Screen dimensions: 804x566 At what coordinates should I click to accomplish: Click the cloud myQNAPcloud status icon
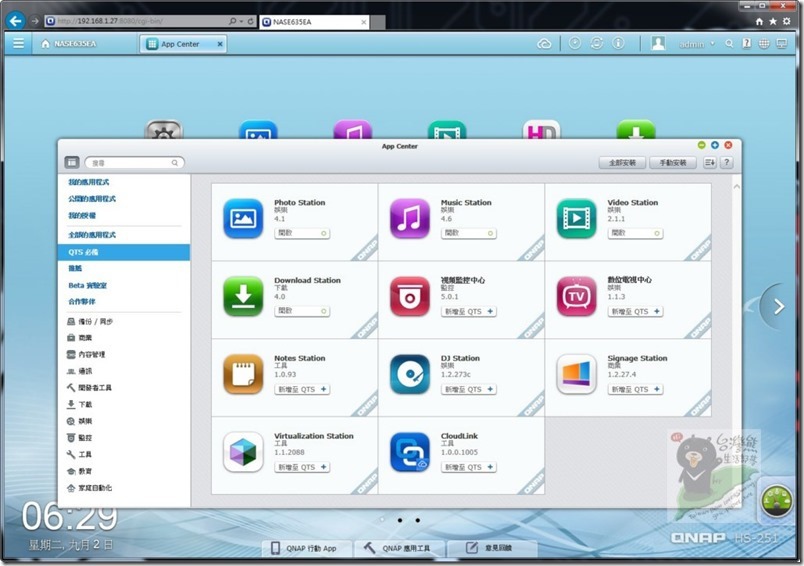click(544, 44)
